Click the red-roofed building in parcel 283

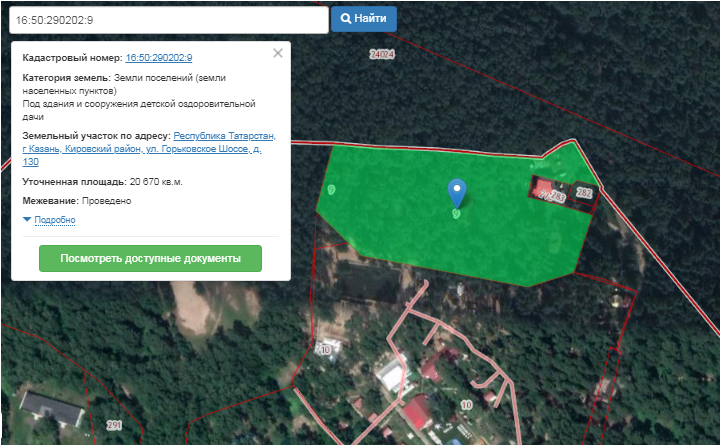click(543, 188)
